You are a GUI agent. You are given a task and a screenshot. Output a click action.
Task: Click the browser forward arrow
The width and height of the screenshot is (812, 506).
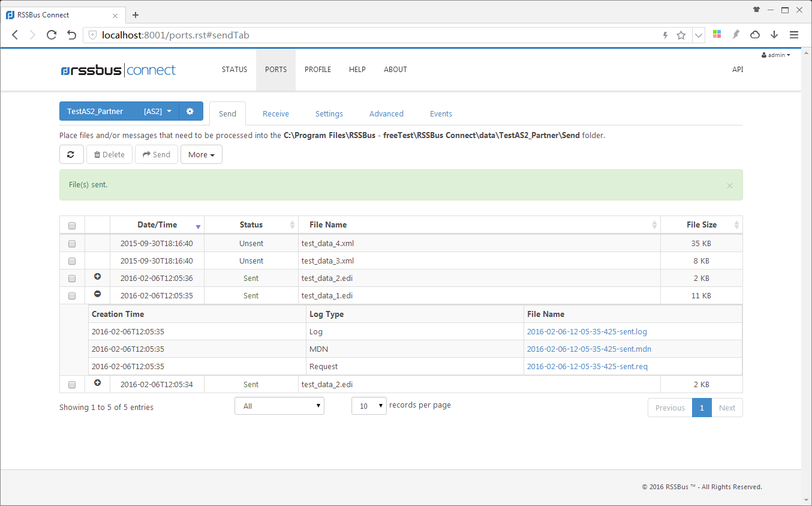point(32,35)
